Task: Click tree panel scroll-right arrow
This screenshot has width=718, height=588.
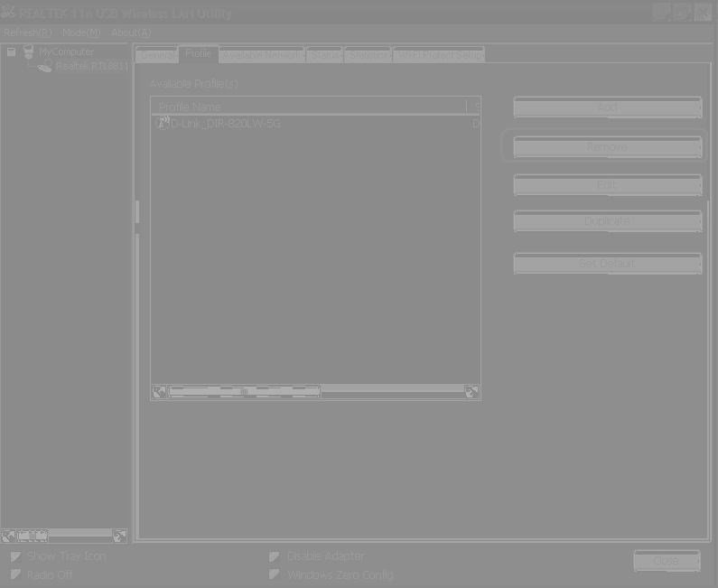Action: tap(119, 536)
